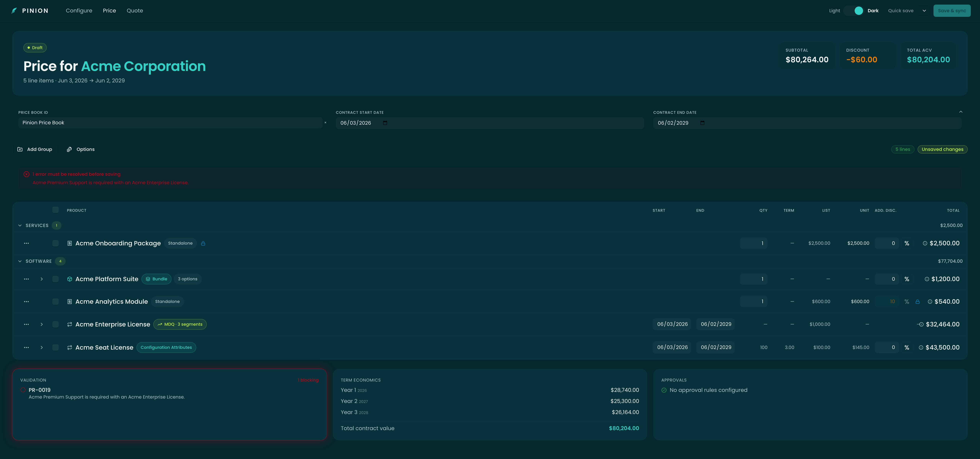
Task: Click the recurring icon for Acme Enterprise License
Action: tap(70, 325)
